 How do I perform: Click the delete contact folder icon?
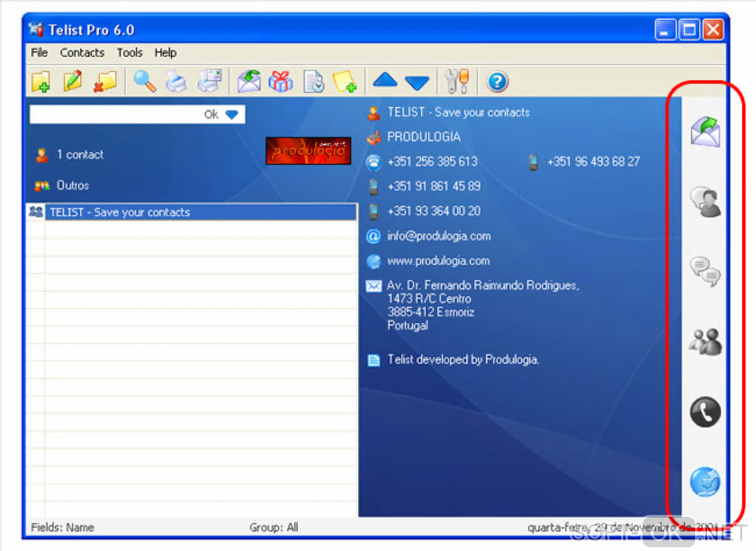pos(105,81)
